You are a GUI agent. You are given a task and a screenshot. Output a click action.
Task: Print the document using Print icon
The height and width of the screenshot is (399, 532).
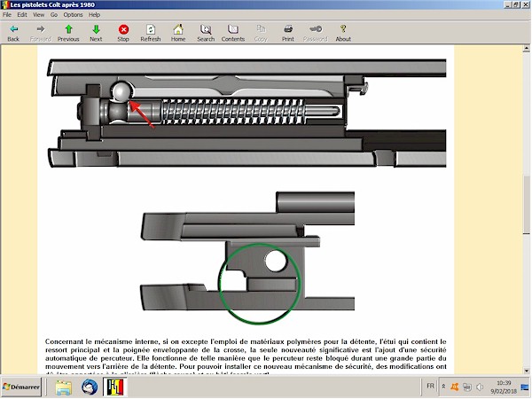pyautogui.click(x=288, y=33)
